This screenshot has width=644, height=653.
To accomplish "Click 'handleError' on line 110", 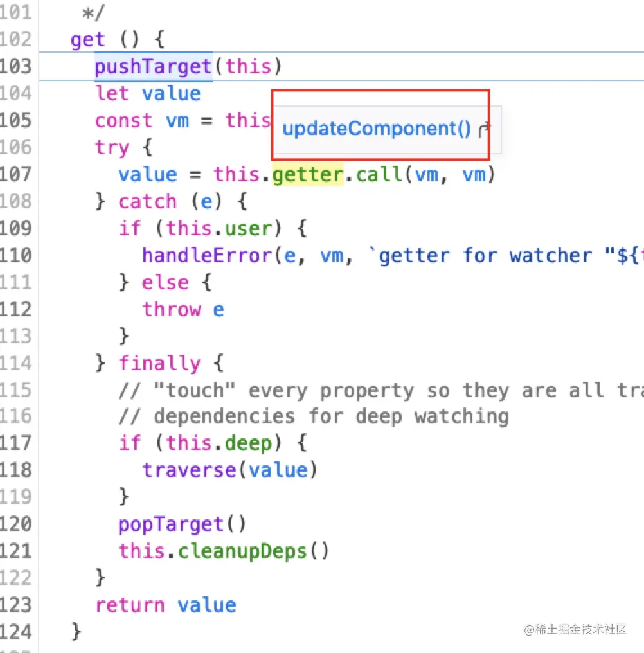I will tap(207, 255).
